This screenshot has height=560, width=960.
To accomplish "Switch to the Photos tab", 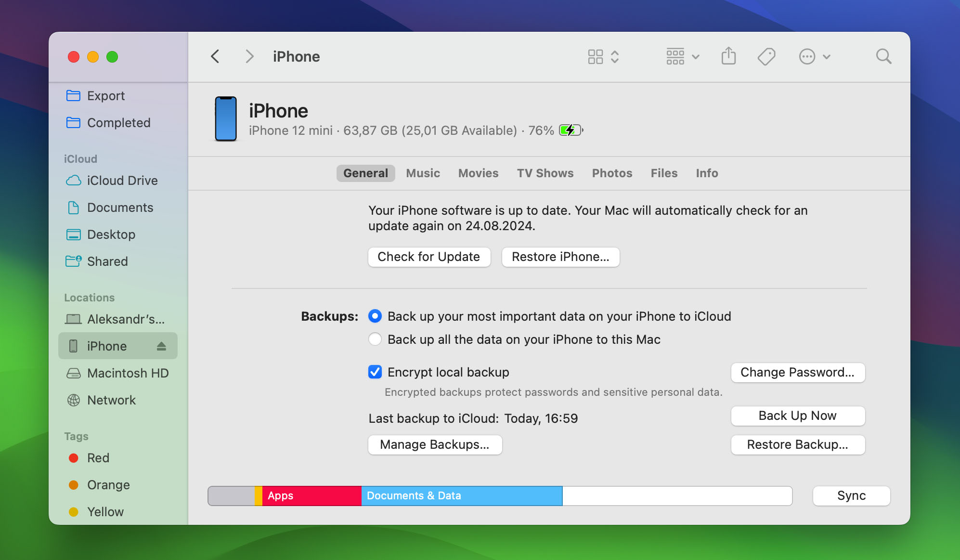I will [x=611, y=173].
